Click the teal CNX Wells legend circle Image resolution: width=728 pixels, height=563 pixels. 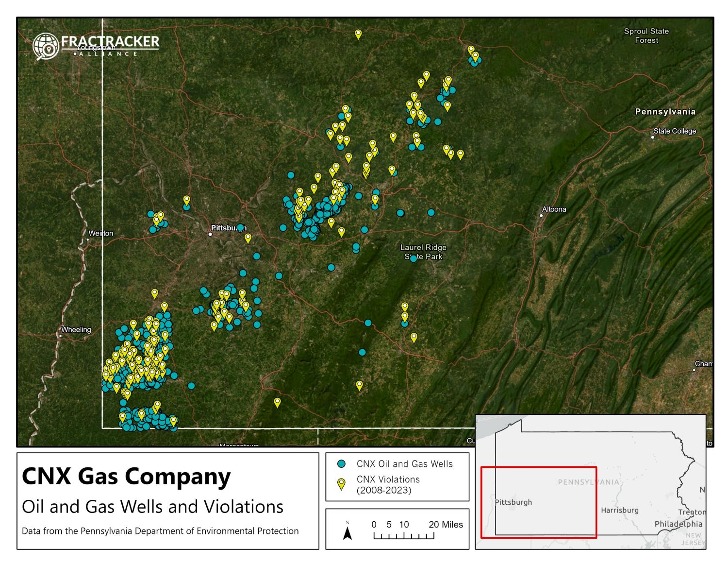tap(341, 464)
